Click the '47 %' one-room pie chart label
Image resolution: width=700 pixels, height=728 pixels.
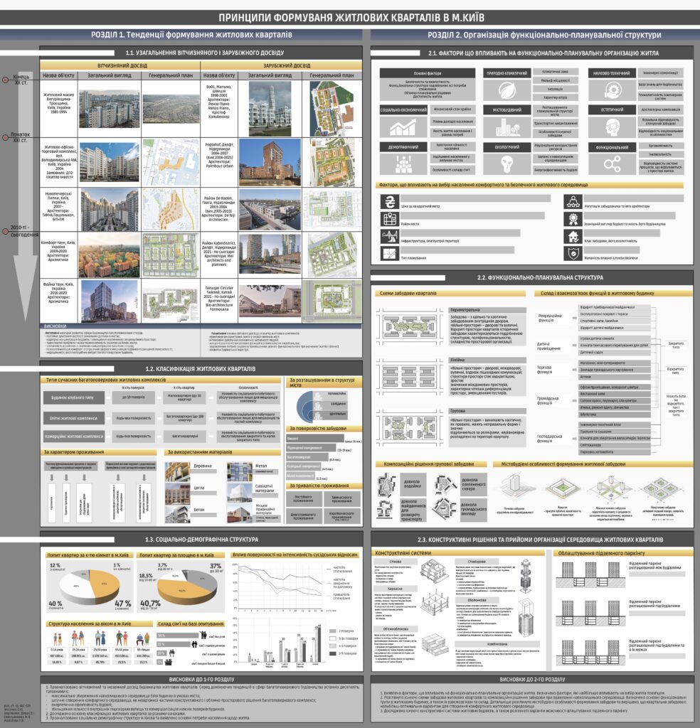click(122, 604)
